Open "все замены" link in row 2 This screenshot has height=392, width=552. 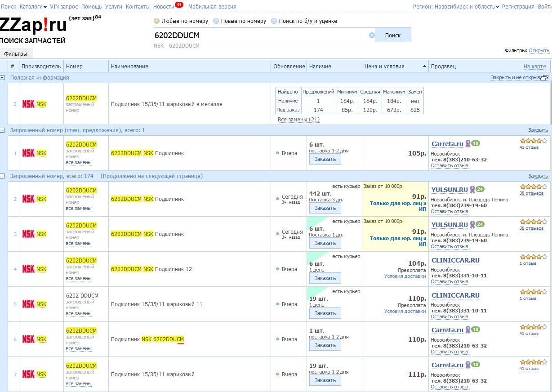[79, 209]
